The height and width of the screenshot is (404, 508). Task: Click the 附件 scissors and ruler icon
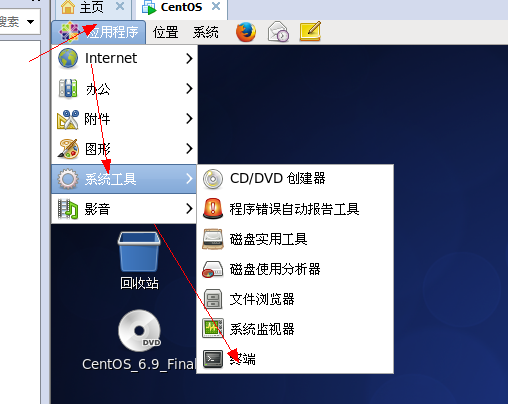68,119
